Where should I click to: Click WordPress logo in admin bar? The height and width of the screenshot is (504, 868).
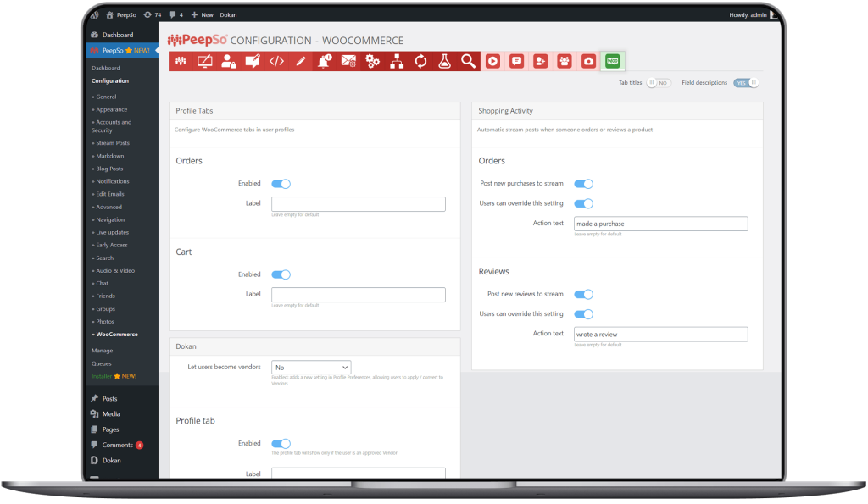click(x=95, y=15)
